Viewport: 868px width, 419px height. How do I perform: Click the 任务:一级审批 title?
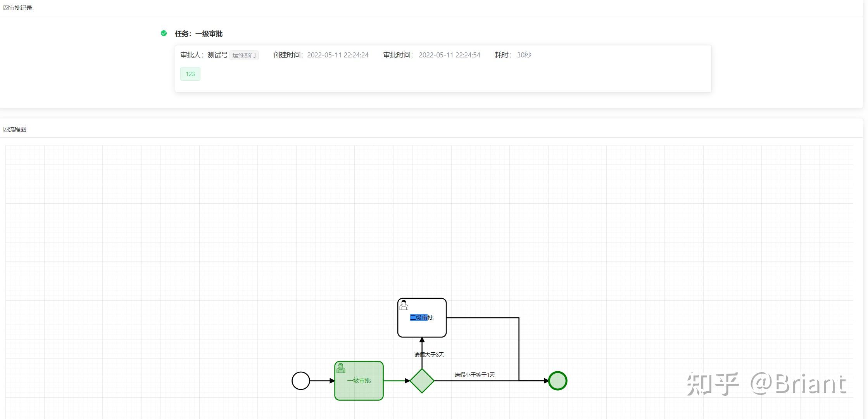[198, 34]
